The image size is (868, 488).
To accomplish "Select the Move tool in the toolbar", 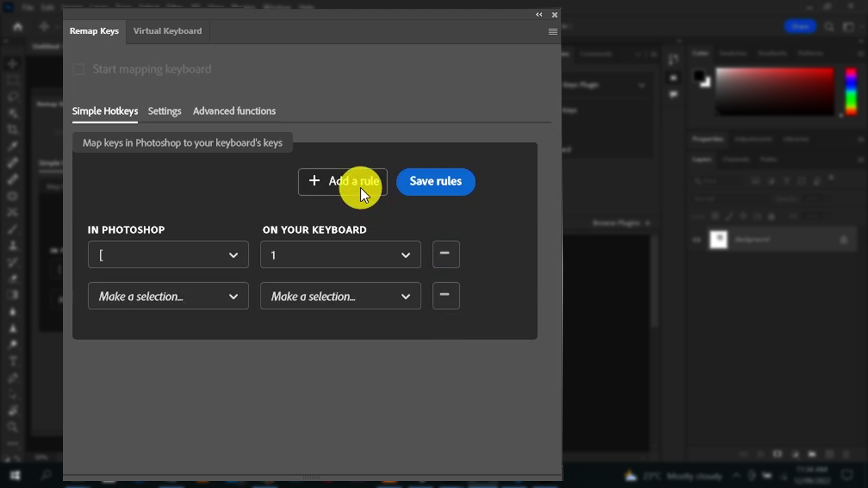I will coord(13,64).
